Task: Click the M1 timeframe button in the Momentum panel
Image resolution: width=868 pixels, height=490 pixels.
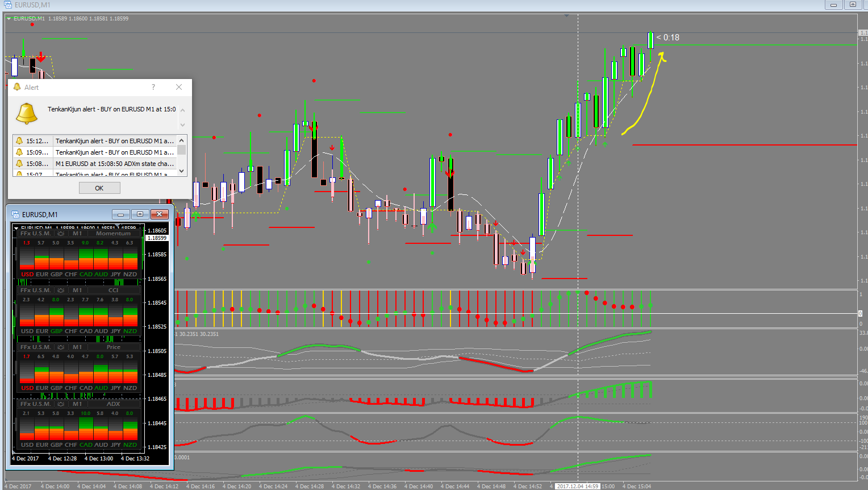Action: [77, 234]
